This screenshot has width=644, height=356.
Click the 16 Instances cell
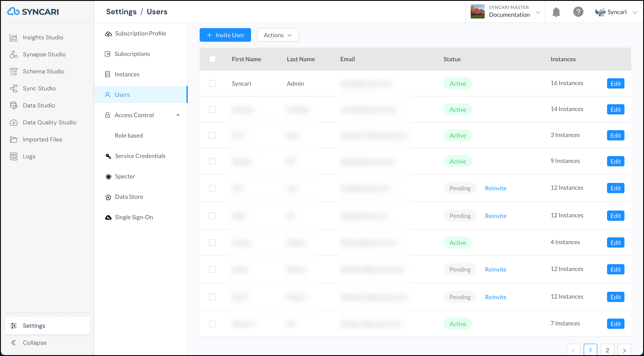point(567,83)
